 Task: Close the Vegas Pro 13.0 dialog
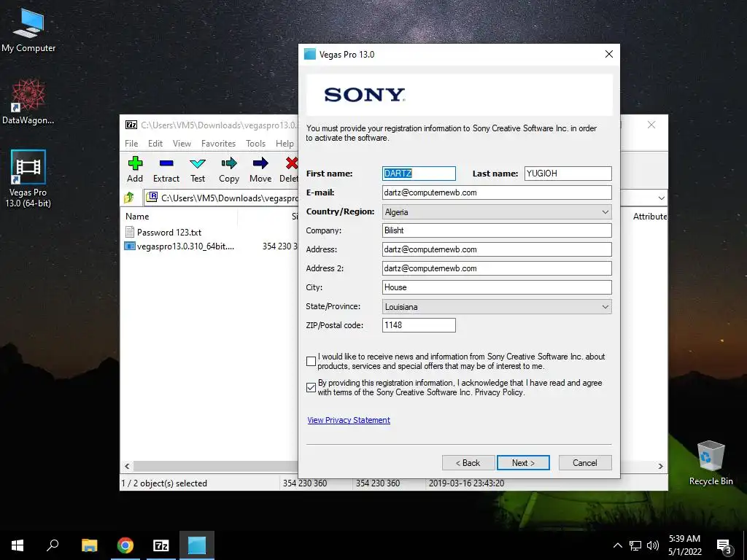click(x=609, y=54)
